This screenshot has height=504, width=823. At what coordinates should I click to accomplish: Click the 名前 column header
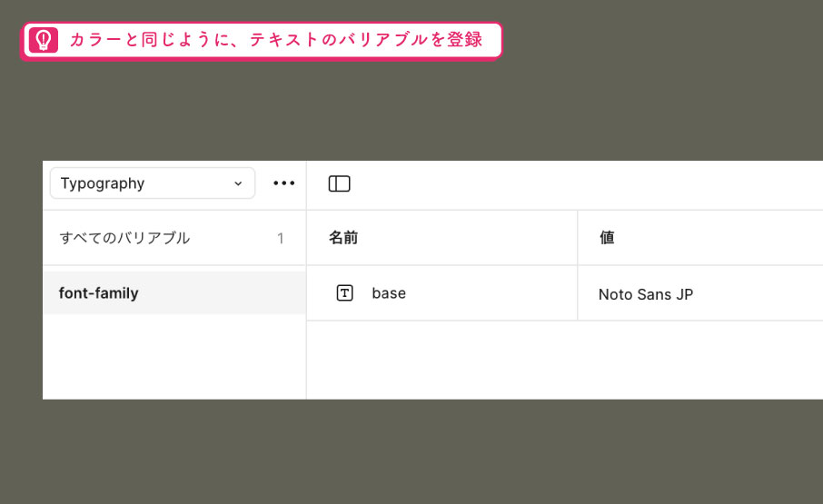(x=343, y=238)
